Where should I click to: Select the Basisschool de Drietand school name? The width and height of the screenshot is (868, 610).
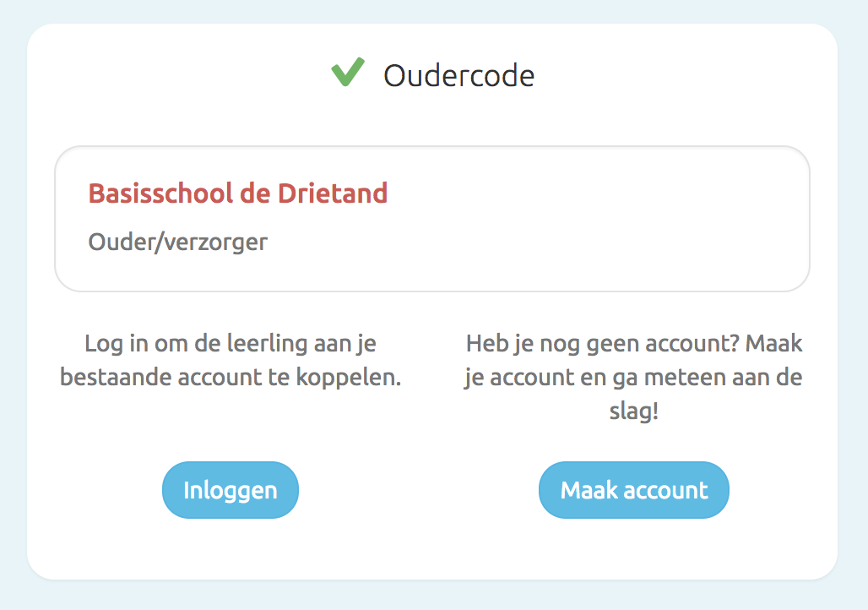[237, 193]
